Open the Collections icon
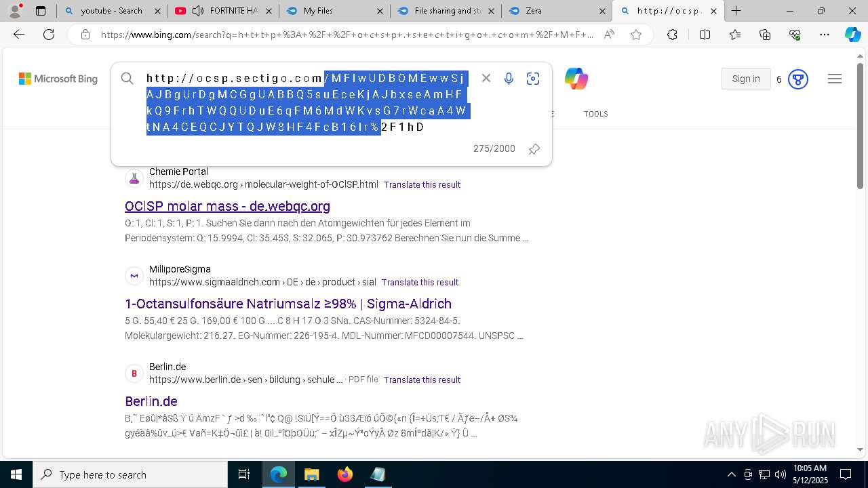This screenshot has width=868, height=488. pos(765,35)
